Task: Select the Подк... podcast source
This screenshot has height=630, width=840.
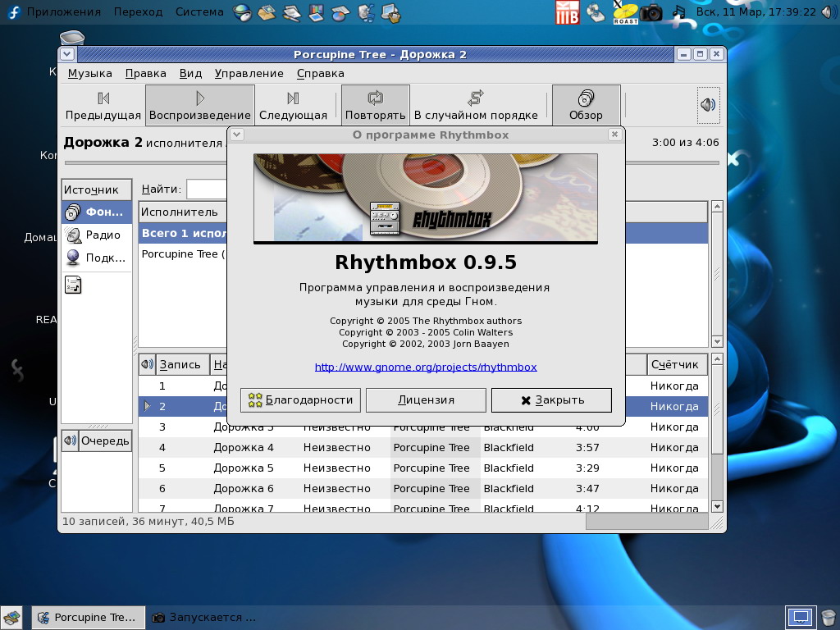Action: pyautogui.click(x=97, y=258)
